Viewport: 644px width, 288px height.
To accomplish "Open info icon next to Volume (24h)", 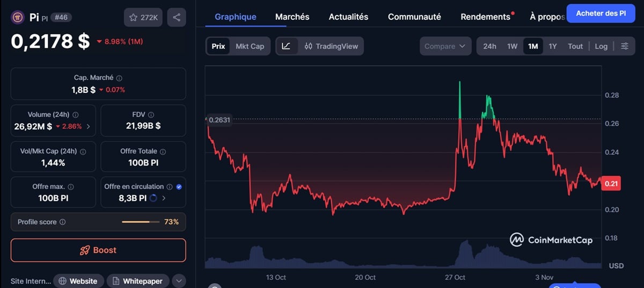I will (75, 115).
